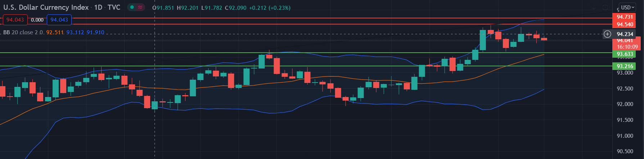Click the low value L91.782
The image size is (644, 159).
coord(212,8)
